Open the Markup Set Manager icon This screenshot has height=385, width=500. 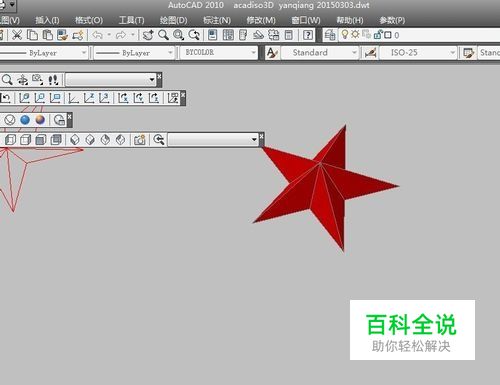point(274,35)
